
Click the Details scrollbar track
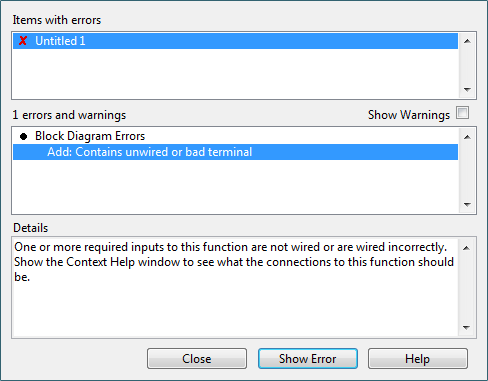(467, 288)
